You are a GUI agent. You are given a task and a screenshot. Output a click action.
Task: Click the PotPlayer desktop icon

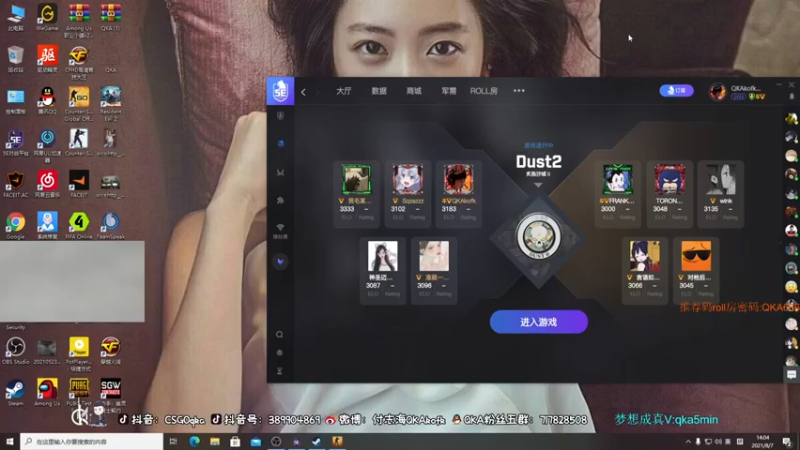click(79, 354)
